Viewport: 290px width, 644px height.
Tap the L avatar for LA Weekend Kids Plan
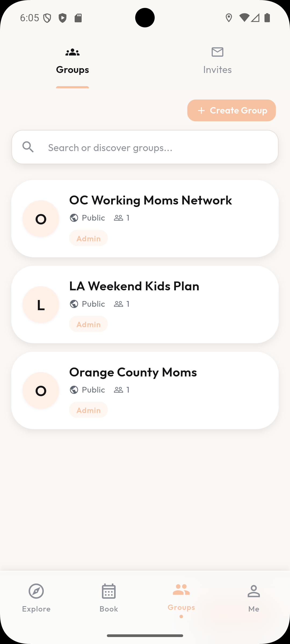pos(41,305)
